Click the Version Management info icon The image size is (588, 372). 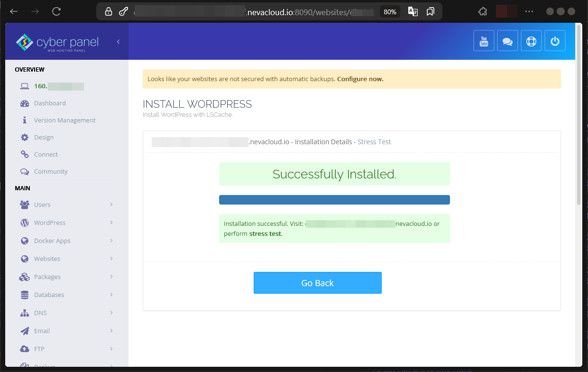pos(25,121)
